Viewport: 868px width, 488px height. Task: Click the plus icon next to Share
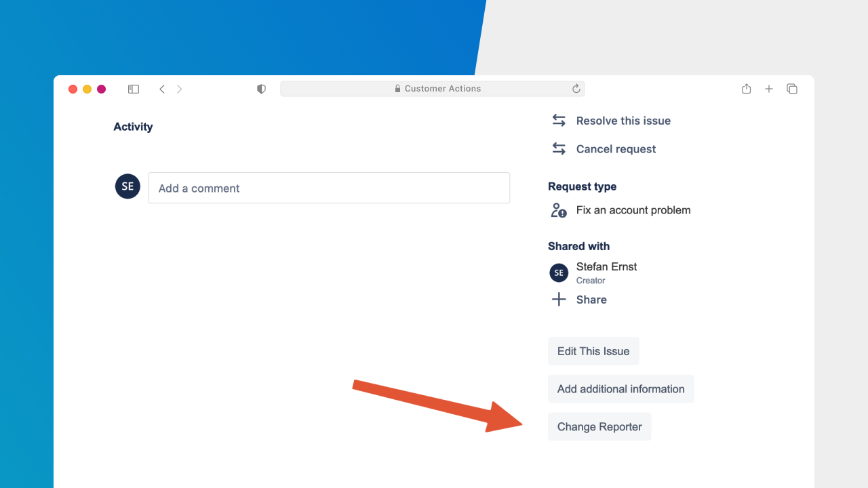[x=559, y=300]
